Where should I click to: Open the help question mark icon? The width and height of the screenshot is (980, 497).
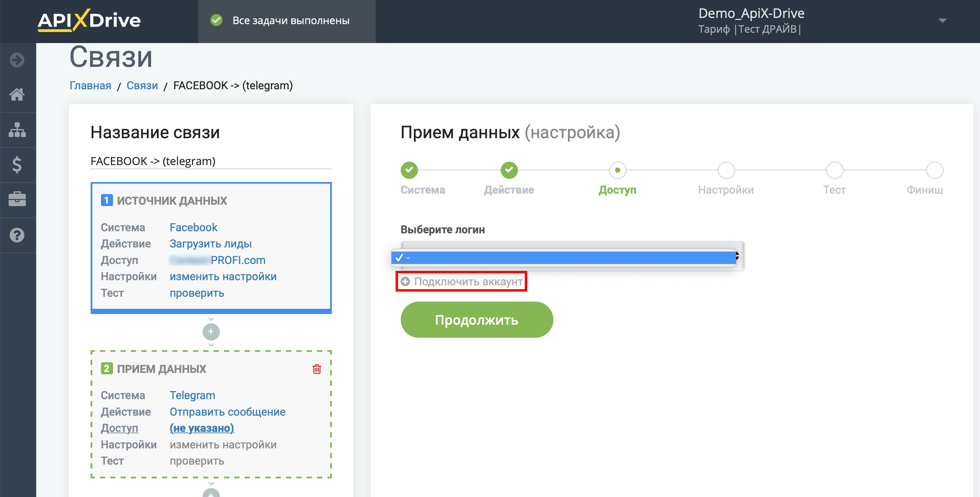17,235
